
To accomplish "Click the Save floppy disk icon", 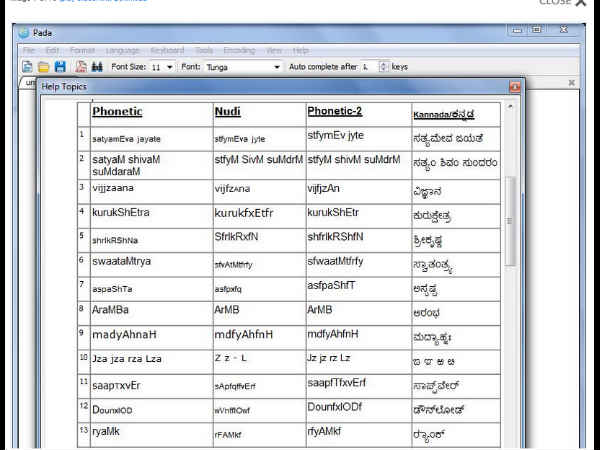I will pyautogui.click(x=60, y=67).
